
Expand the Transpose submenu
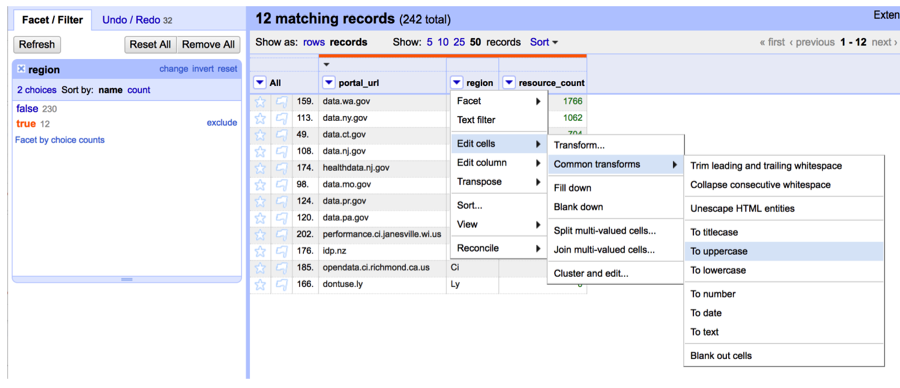499,181
